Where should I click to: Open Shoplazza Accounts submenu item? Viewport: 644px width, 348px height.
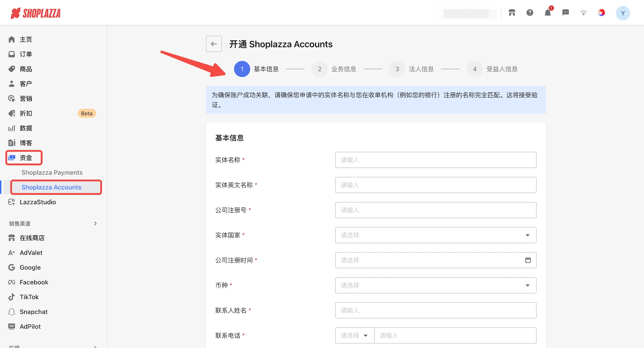pyautogui.click(x=51, y=187)
